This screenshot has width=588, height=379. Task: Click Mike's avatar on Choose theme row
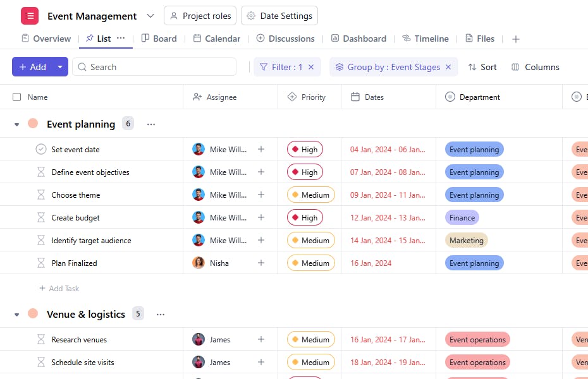coord(199,195)
